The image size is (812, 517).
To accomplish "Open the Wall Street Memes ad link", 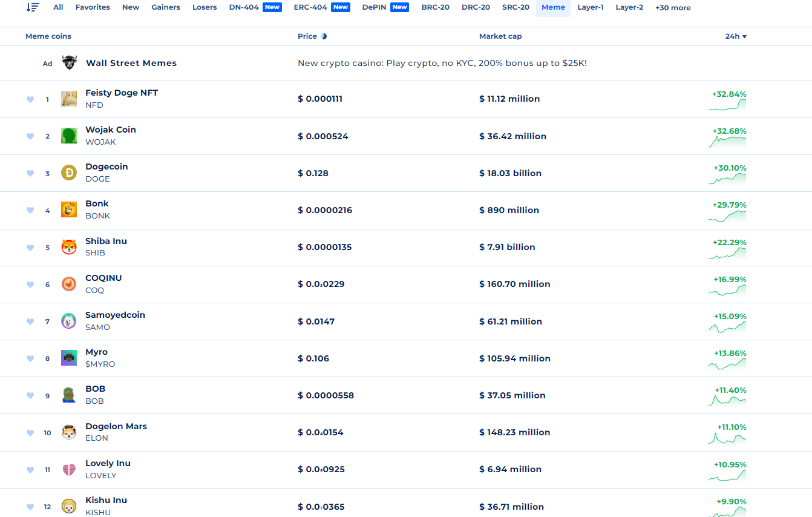I will coord(131,63).
